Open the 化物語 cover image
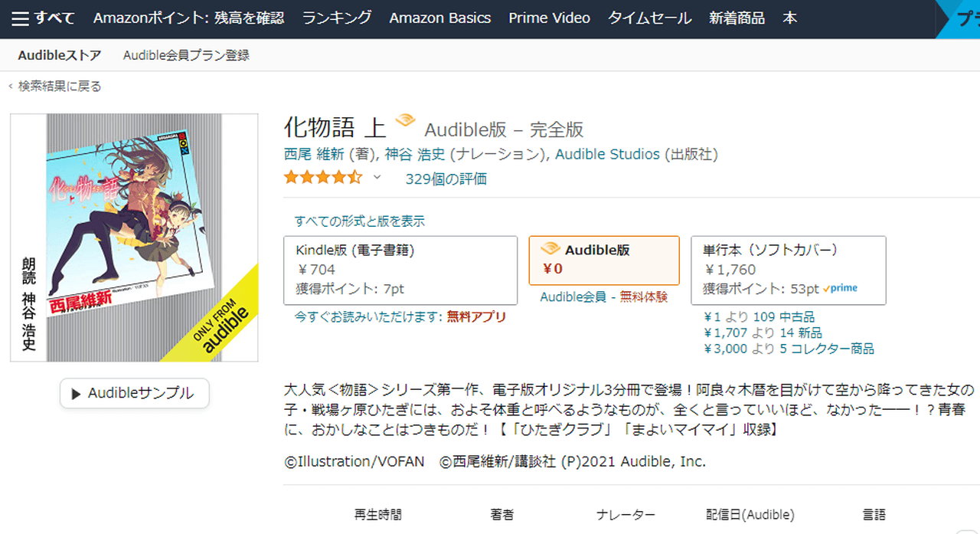The image size is (980, 534). (x=134, y=238)
